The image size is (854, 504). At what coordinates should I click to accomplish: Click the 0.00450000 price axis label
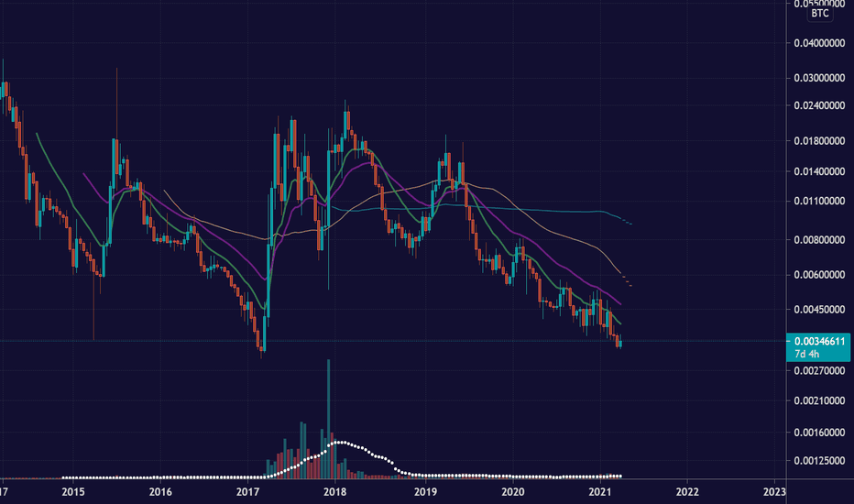[x=820, y=310]
